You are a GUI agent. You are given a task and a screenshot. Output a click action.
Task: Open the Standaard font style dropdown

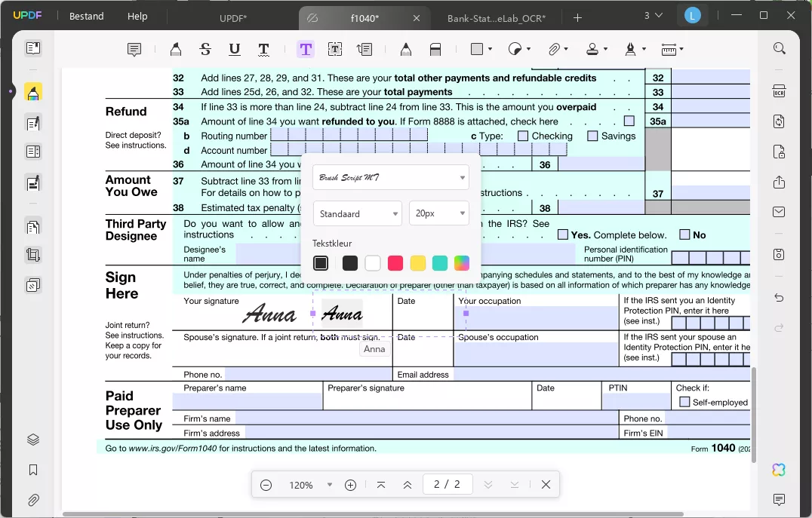point(357,213)
